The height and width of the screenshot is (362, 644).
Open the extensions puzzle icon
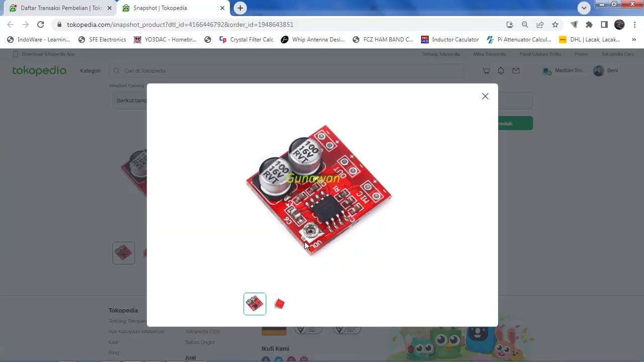(x=589, y=25)
